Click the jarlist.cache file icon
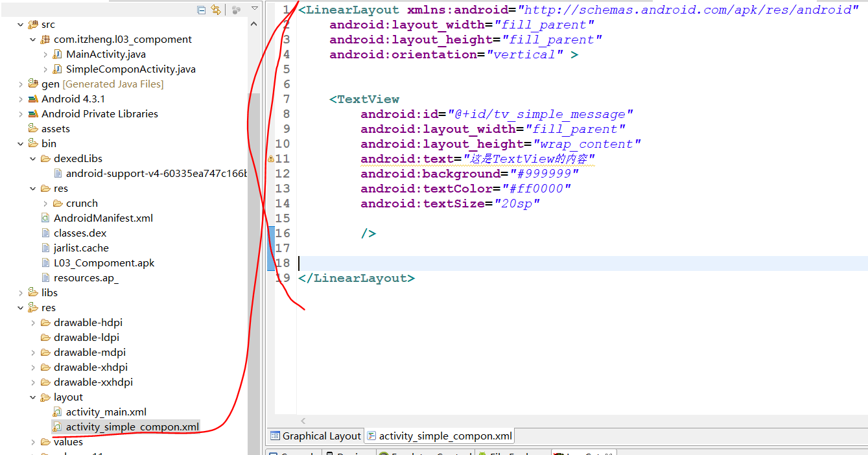 coord(45,248)
